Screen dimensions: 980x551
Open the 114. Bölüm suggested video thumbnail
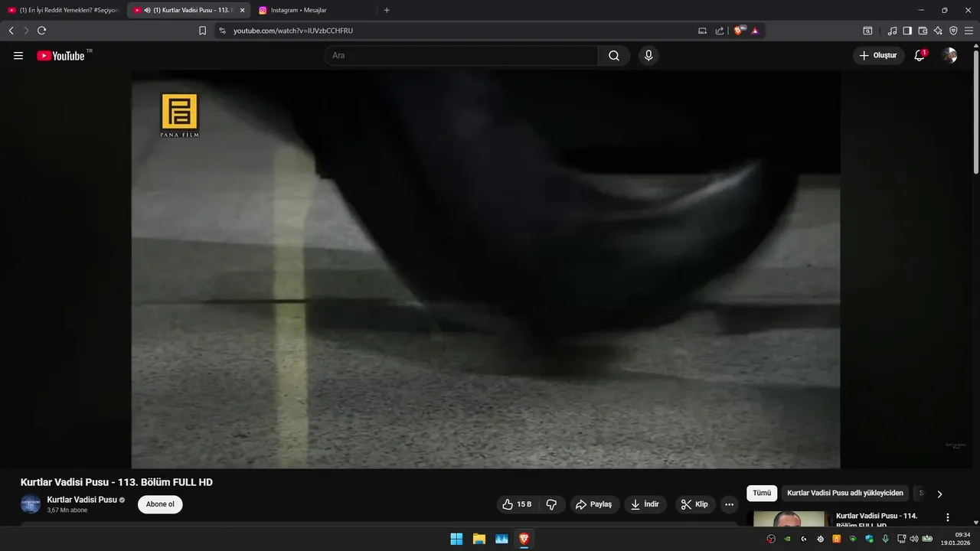click(789, 519)
